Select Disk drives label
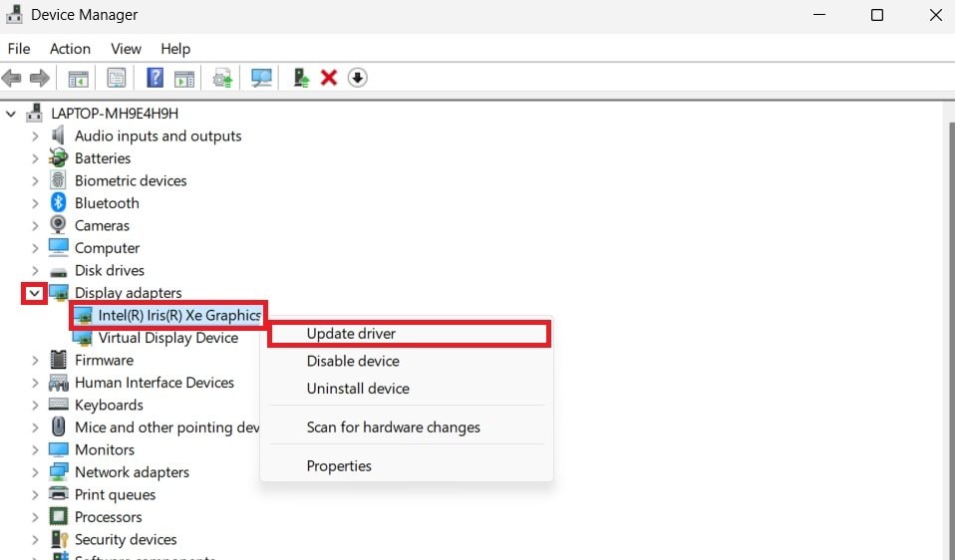The height and width of the screenshot is (560, 955). (110, 270)
